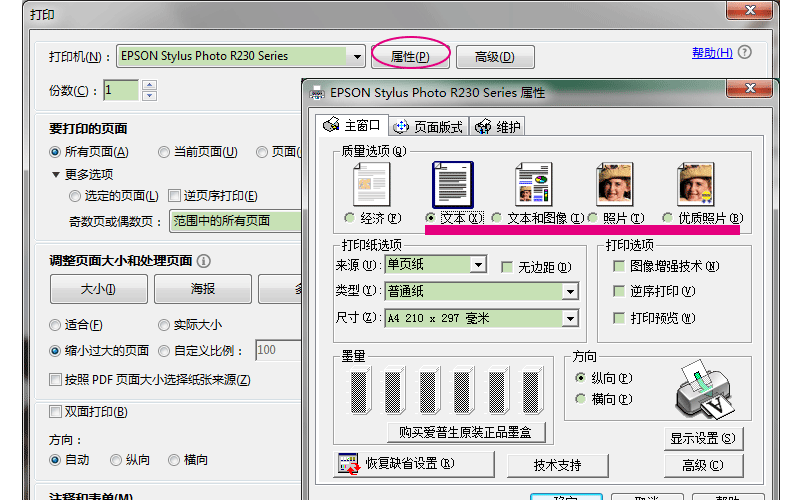Image resolution: width=800 pixels, height=500 pixels.
Task: Click the Photo quality girl icon
Action: pos(615,184)
